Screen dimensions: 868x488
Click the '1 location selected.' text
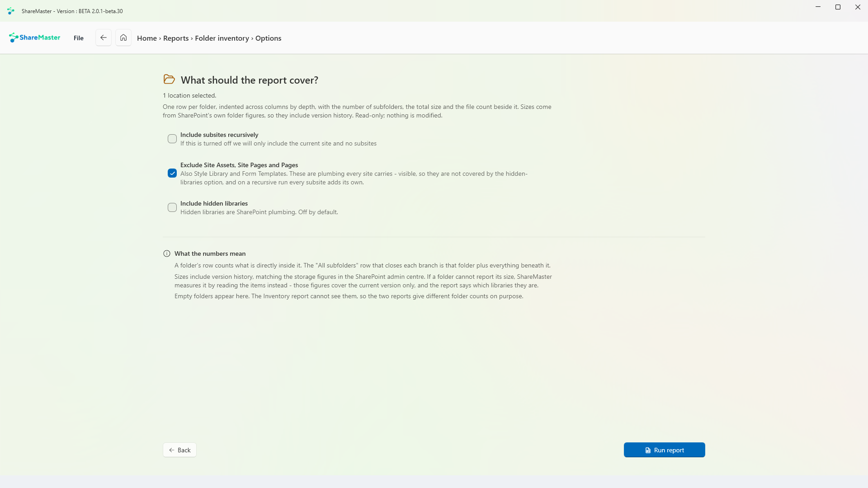coord(189,95)
